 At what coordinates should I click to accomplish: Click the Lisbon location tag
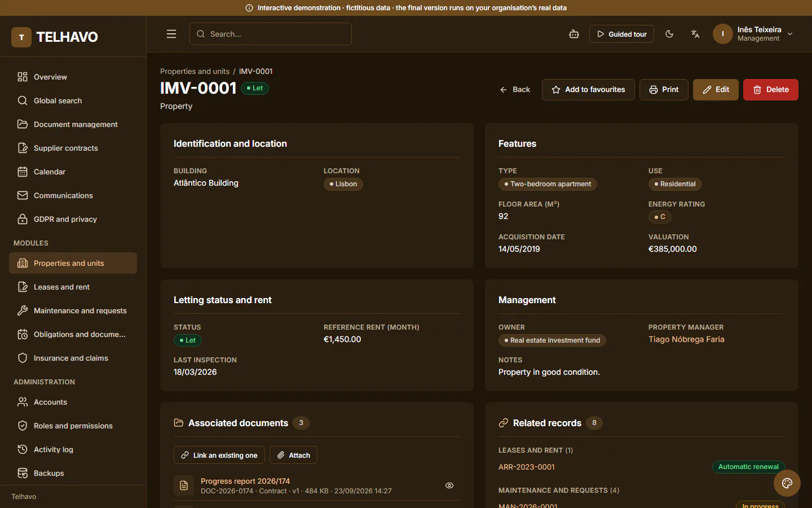click(343, 184)
